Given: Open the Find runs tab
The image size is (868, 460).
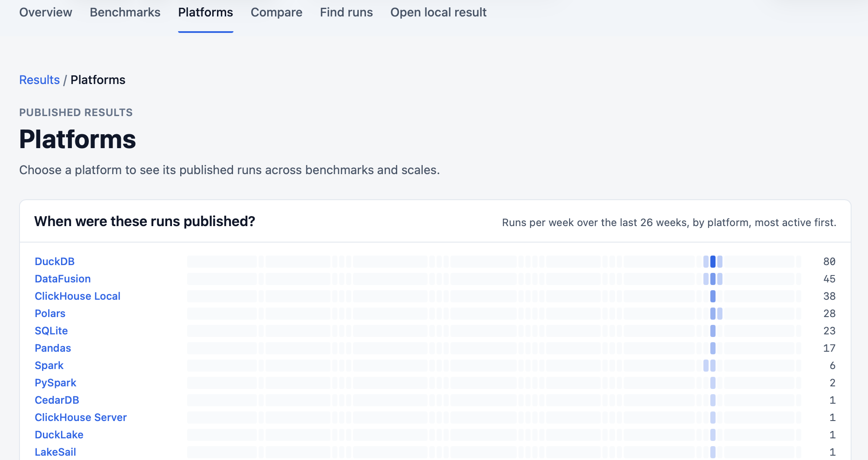Looking at the screenshot, I should [346, 12].
